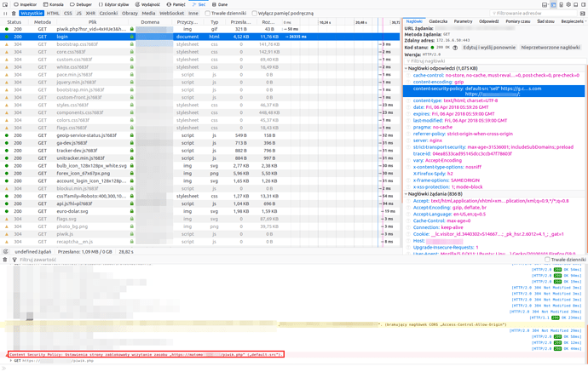Toggle responsive design mode icon
Image resolution: width=588 pixels, height=372 pixels.
click(x=561, y=4)
